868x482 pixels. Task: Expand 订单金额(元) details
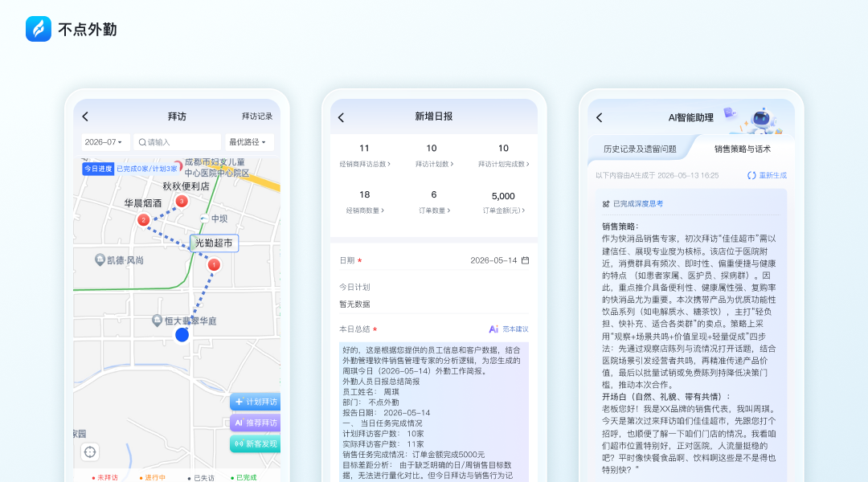tap(504, 210)
